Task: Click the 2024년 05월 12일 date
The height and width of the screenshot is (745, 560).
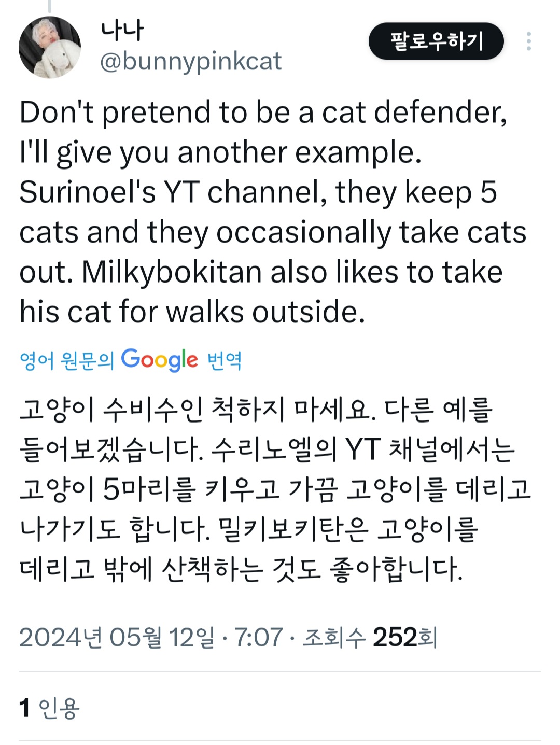Action: 116,638
